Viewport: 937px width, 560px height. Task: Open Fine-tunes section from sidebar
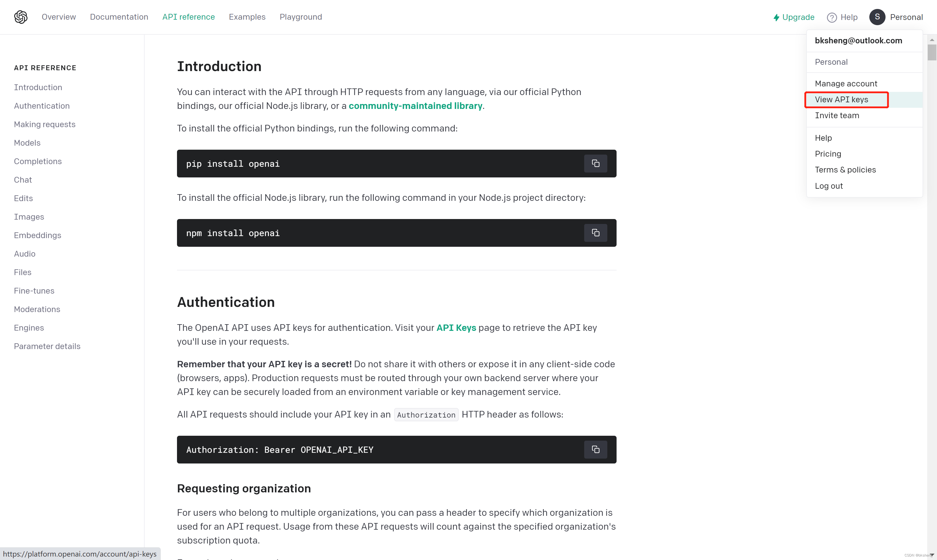tap(34, 291)
